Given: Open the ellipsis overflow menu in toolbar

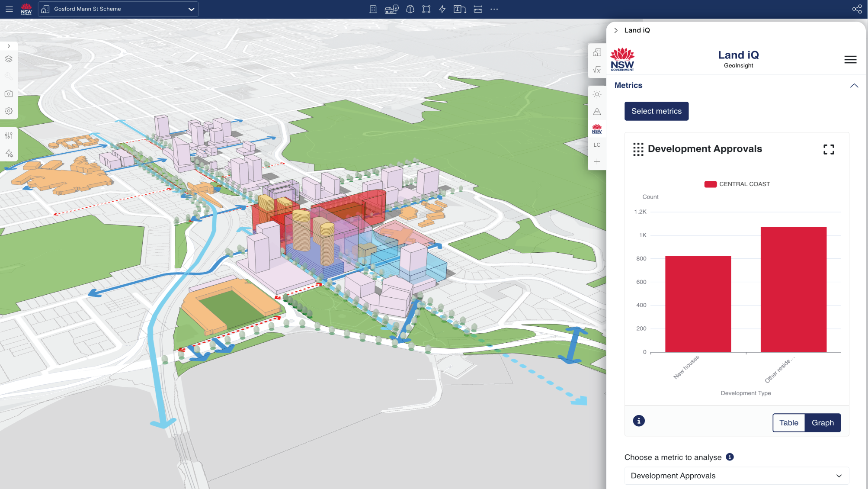Looking at the screenshot, I should pos(494,9).
